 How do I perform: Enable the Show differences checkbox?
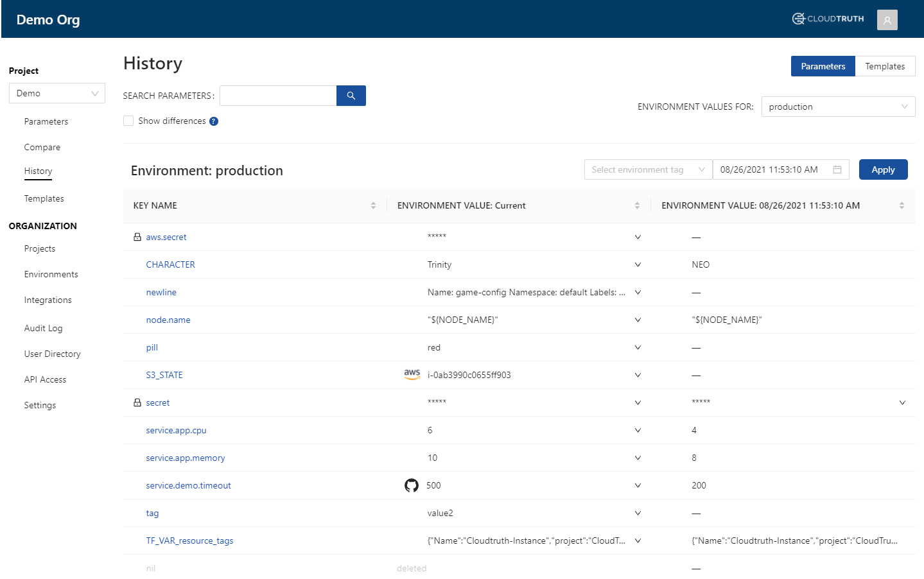(128, 121)
